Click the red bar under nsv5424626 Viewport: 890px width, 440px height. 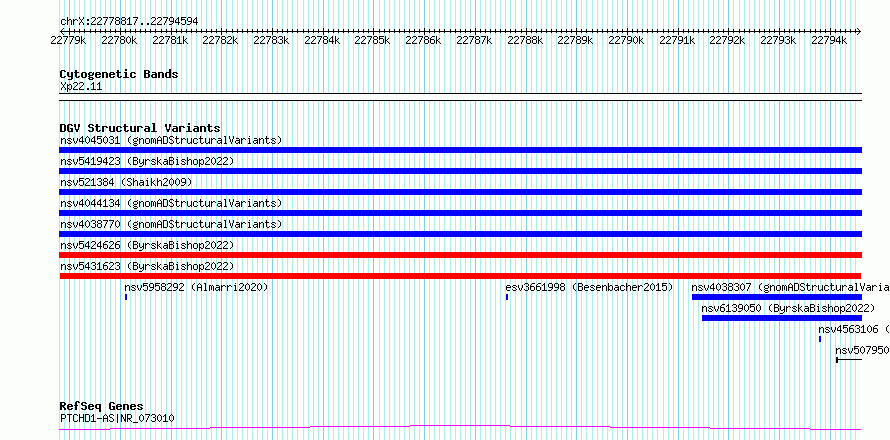tap(460, 255)
